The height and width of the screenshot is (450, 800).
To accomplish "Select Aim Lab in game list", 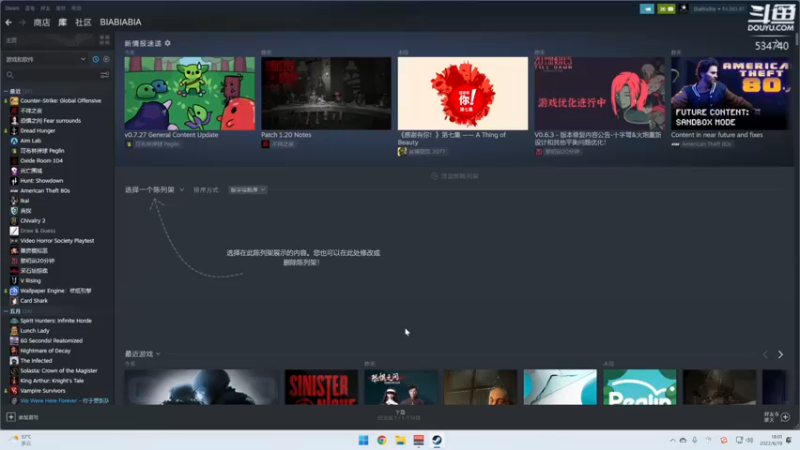I will pos(30,141).
